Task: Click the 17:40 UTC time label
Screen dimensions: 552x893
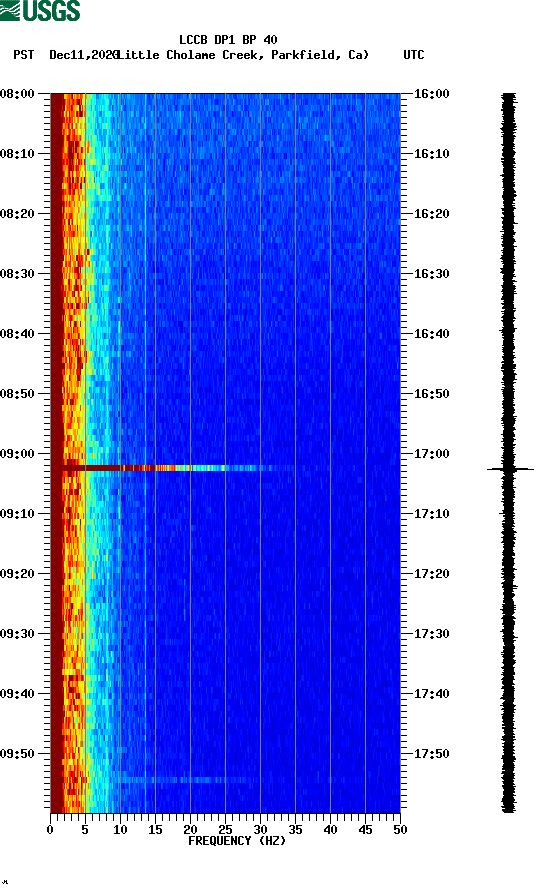Action: (431, 694)
